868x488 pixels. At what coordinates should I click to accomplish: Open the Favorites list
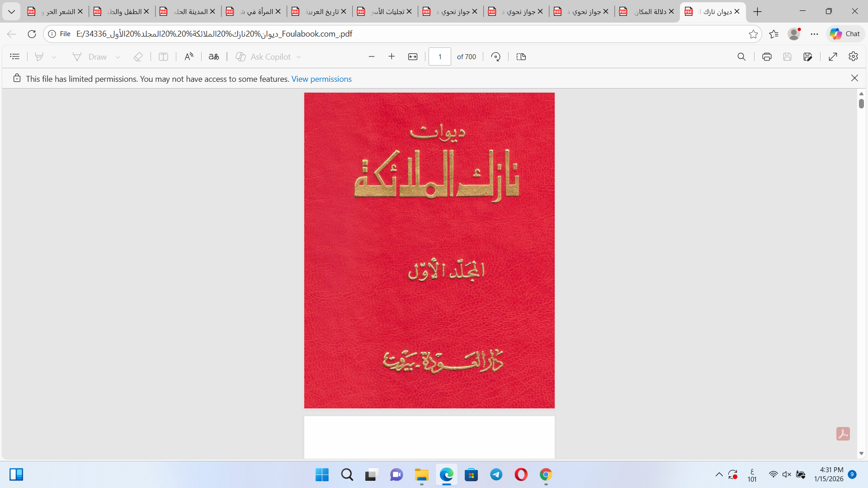[774, 34]
